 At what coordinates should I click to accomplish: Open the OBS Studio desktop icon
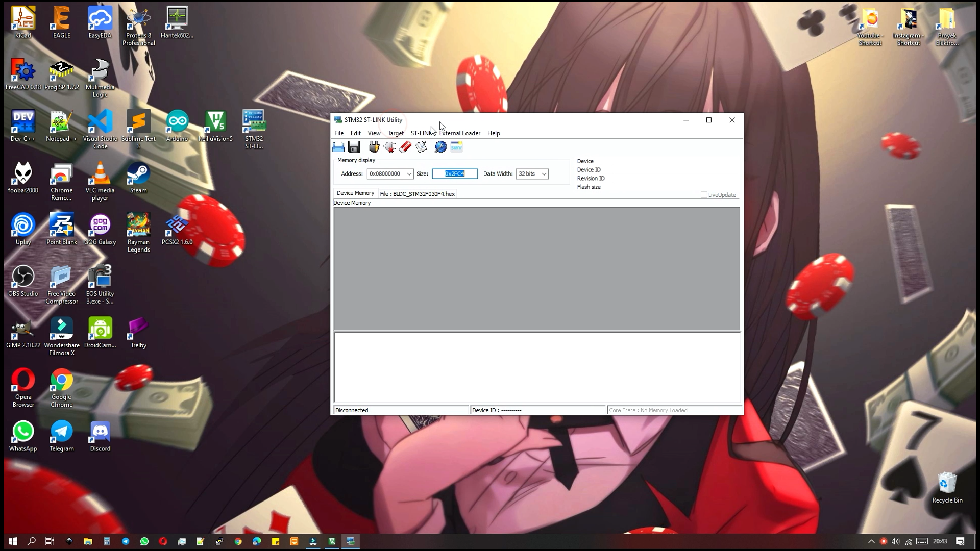tap(23, 281)
